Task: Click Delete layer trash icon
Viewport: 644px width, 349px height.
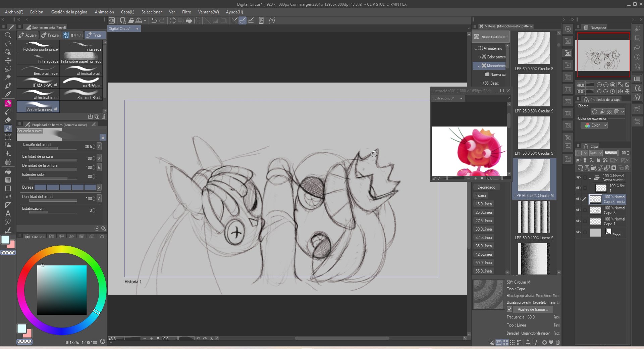Action: [627, 168]
